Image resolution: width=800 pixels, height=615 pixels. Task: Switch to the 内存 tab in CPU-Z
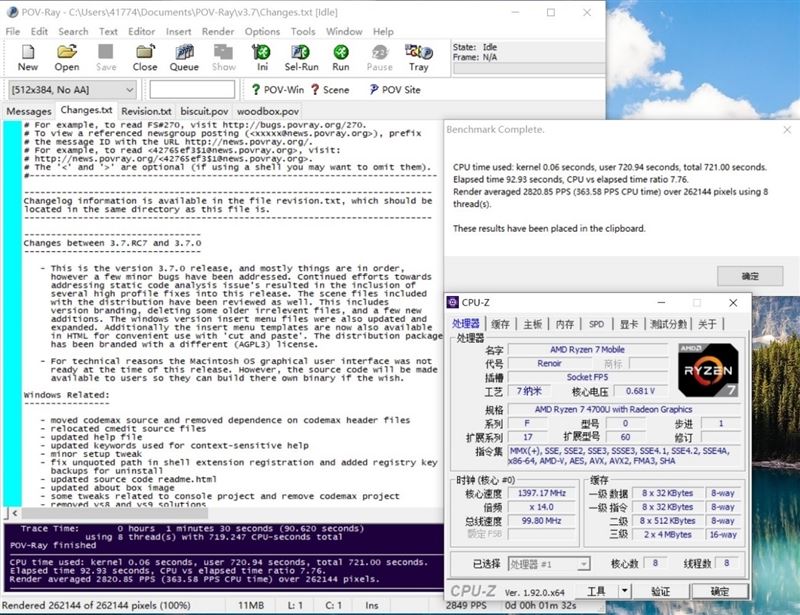(x=565, y=324)
